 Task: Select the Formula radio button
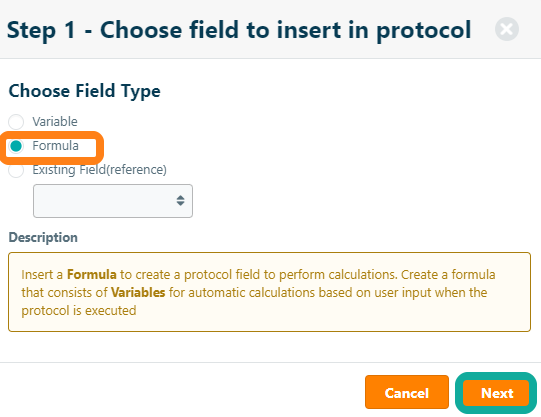tap(16, 146)
